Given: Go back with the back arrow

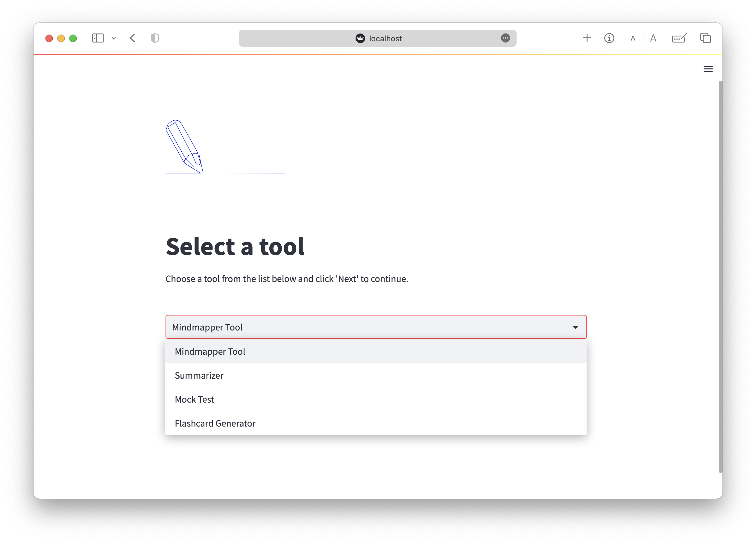Looking at the screenshot, I should 132,38.
